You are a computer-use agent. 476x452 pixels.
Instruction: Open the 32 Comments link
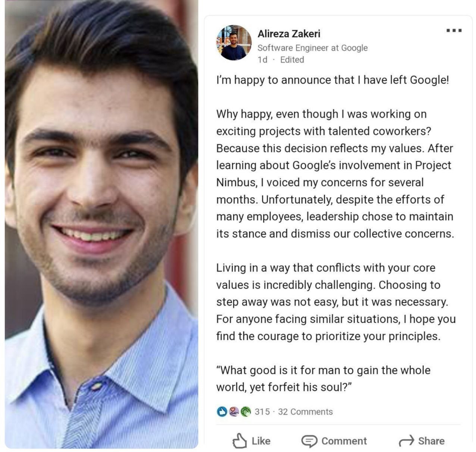coord(305,412)
